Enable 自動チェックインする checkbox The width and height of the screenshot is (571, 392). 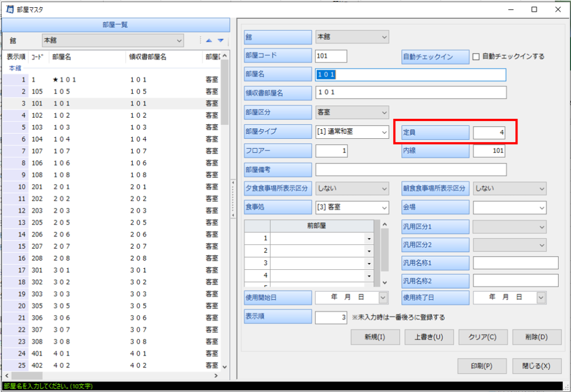(476, 56)
